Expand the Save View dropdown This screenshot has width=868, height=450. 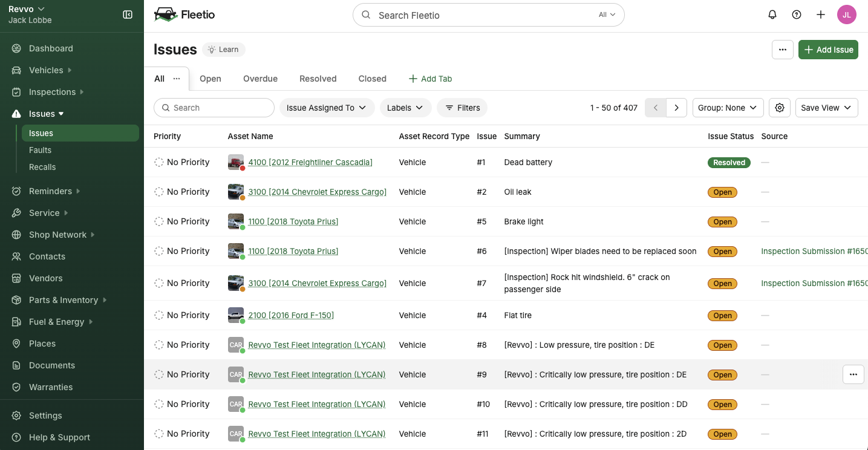pyautogui.click(x=826, y=108)
